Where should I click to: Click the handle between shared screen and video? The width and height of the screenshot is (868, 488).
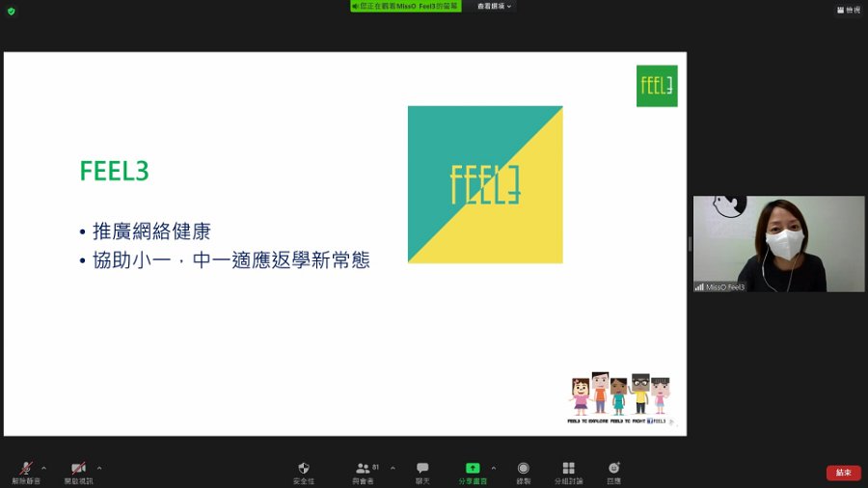(690, 243)
